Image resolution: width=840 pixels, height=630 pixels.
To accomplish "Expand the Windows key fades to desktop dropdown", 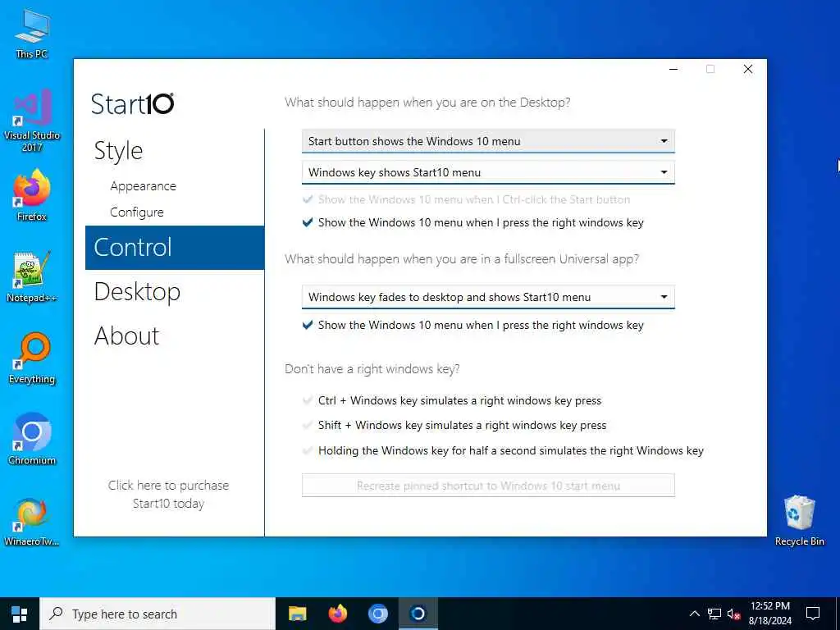I will 488,297.
